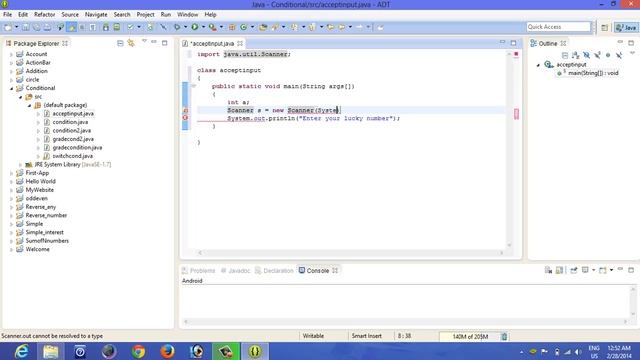
Task: Switch to the Problems tab
Action: coord(198,271)
